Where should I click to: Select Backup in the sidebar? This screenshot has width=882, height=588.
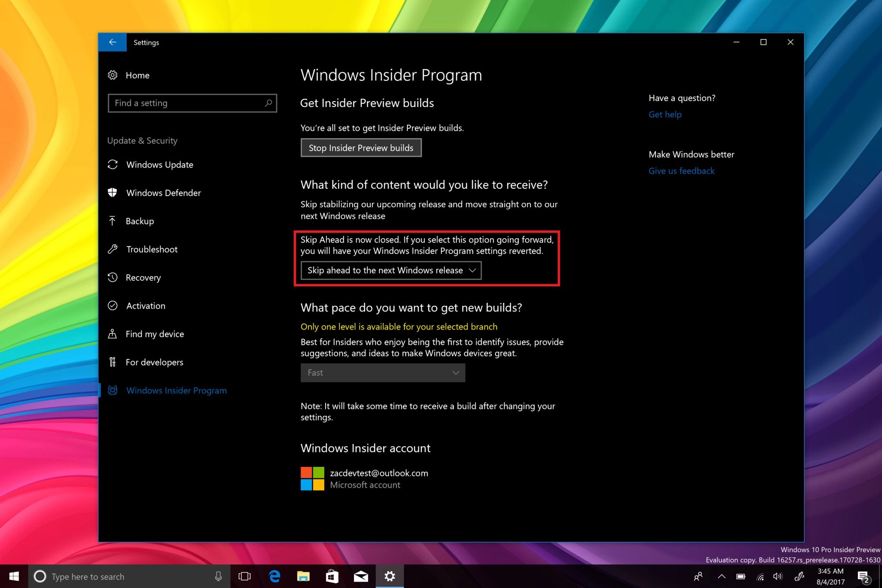[x=140, y=221]
